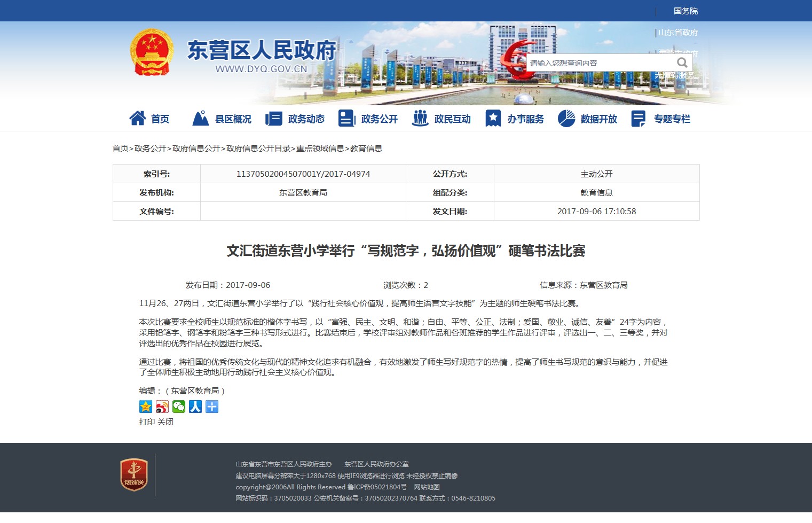812x523 pixels.
Task: Click the 打印 print link
Action: 147,421
